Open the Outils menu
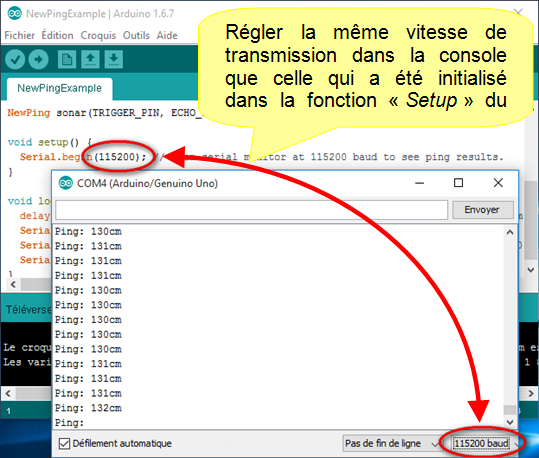Screen dimensions: 539x458 point(136,35)
